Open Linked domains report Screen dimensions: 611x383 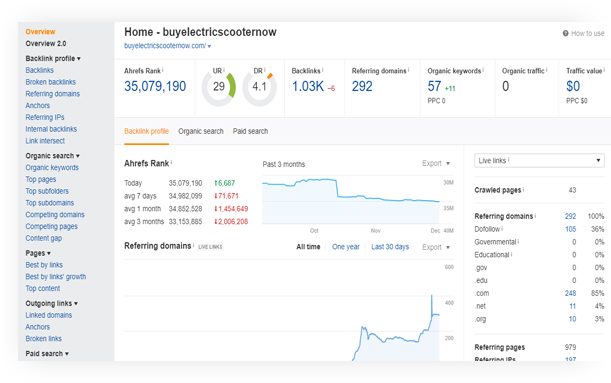click(x=49, y=315)
